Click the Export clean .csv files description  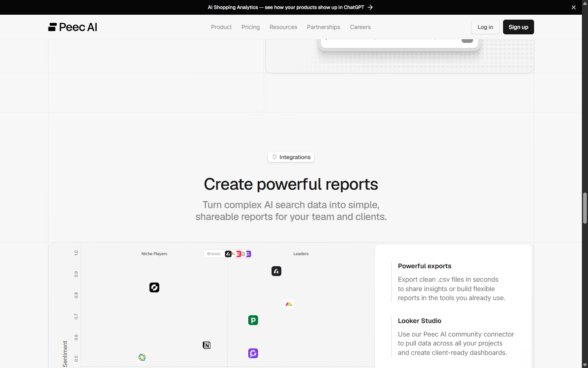[452, 289]
